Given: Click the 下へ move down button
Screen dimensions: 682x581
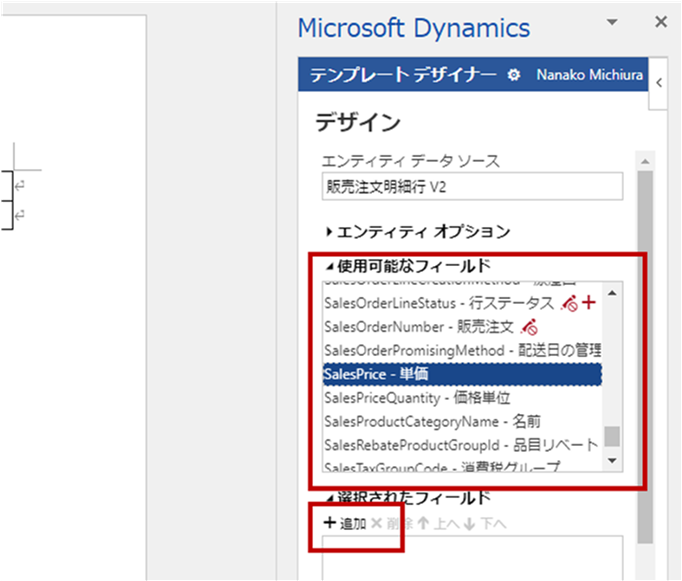Looking at the screenshot, I should coord(485,524).
